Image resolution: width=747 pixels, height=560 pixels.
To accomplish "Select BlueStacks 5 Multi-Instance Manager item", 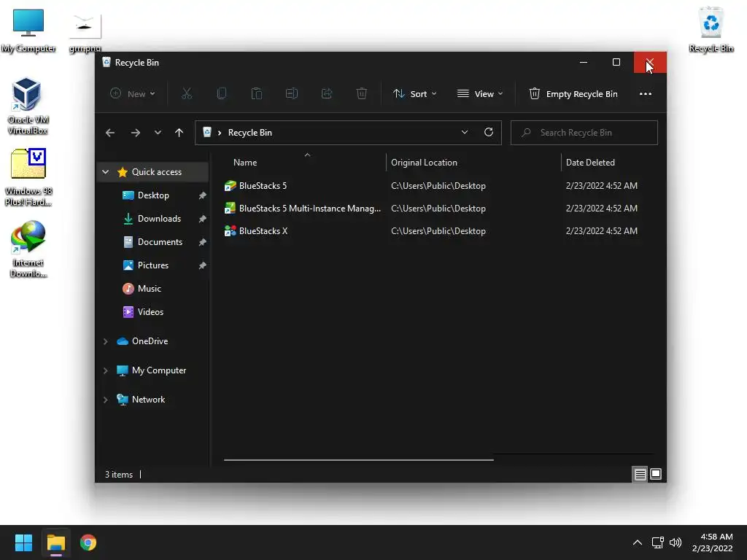I will [x=303, y=208].
